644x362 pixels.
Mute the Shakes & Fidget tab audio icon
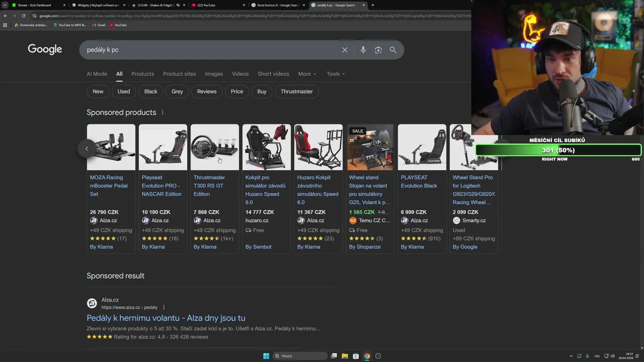click(x=178, y=5)
